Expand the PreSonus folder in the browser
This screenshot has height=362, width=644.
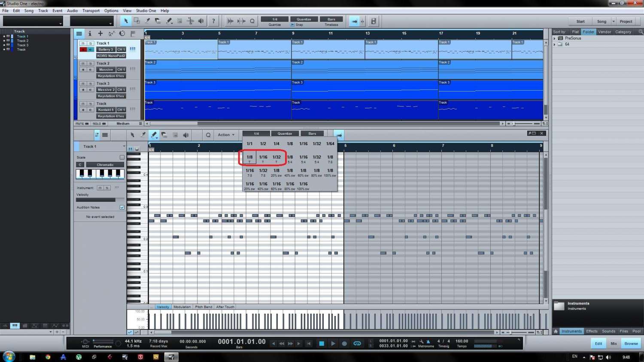coord(555,38)
